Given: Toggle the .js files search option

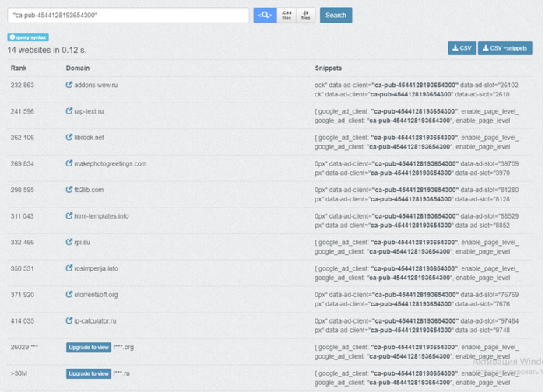Looking at the screenshot, I should pos(306,15).
